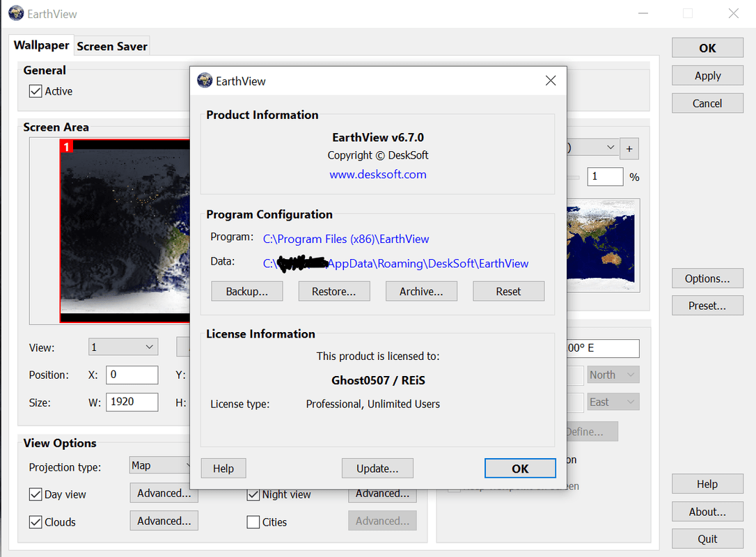Click Professional, Unlimited Users license text
Image resolution: width=756 pixels, height=557 pixels.
372,404
